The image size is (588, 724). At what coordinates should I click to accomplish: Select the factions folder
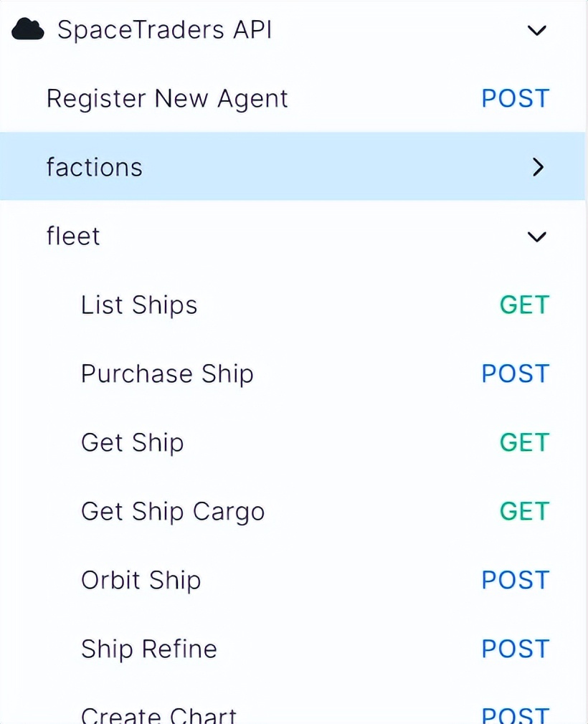pos(95,167)
